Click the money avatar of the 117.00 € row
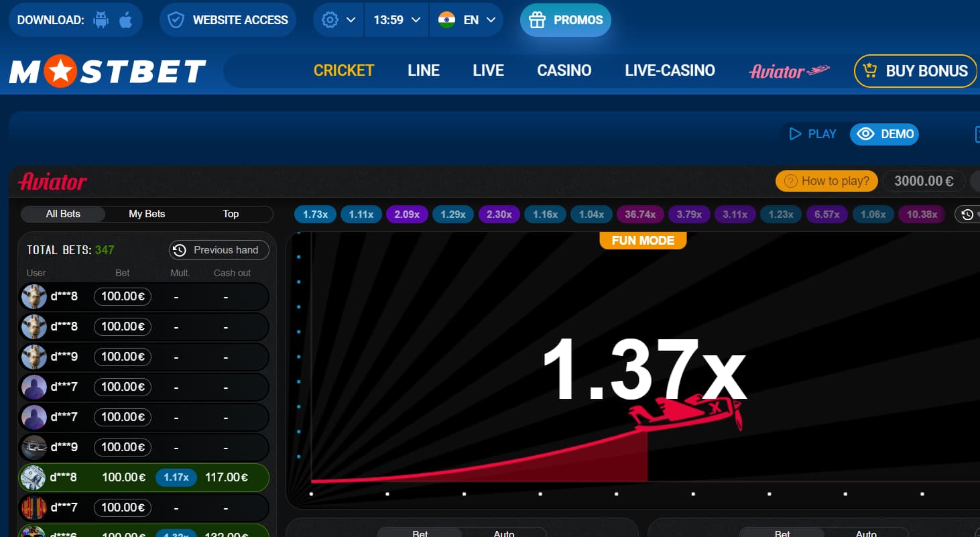This screenshot has height=537, width=980. 34,477
